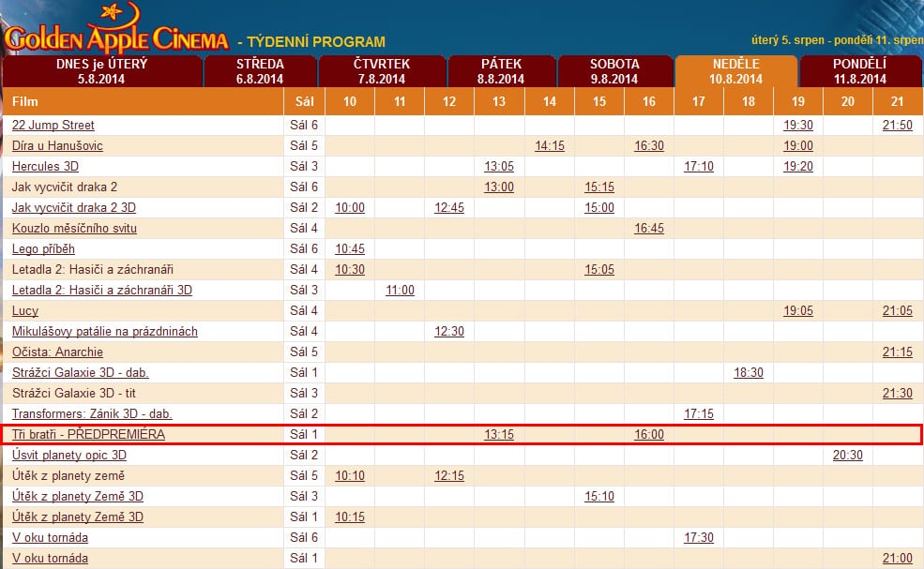
Task: Select the 14:15 Díra u Hanušovic showtime
Action: point(550,146)
